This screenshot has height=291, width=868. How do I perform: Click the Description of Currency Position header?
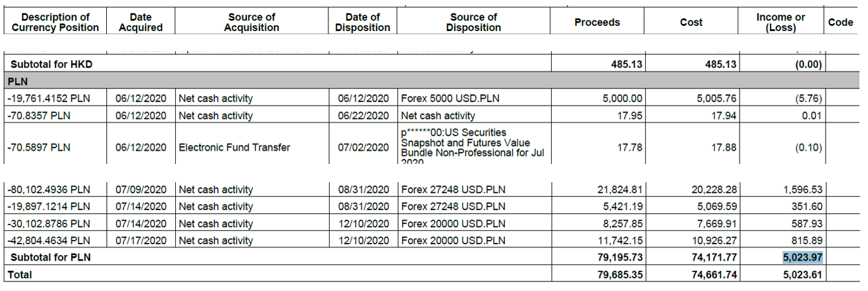55,22
